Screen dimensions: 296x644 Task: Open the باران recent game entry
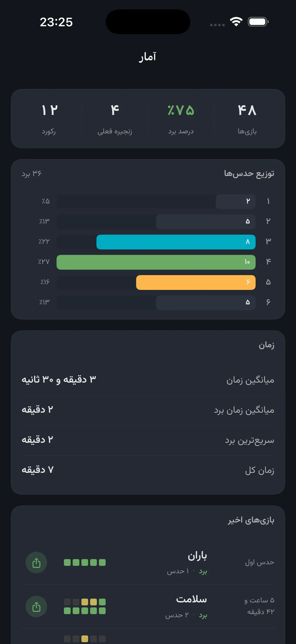point(148,562)
